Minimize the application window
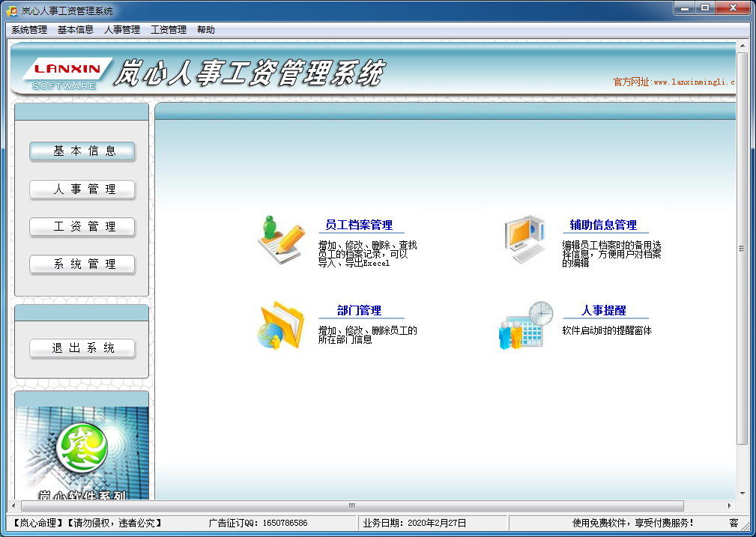Screen dimensions: 756x537 point(685,8)
